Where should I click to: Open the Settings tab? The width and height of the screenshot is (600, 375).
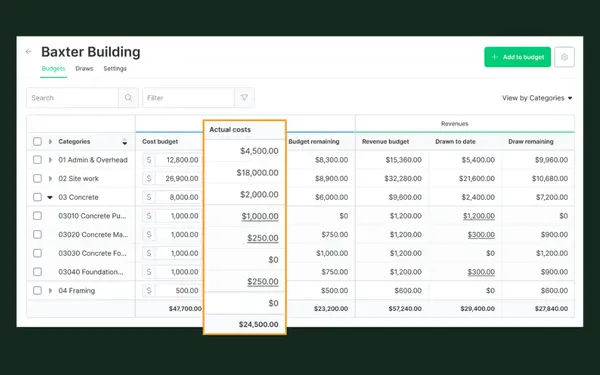tap(115, 69)
